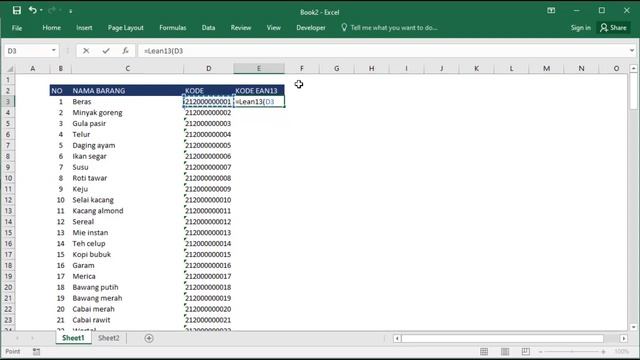
Task: Select column H header
Action: 371,69
